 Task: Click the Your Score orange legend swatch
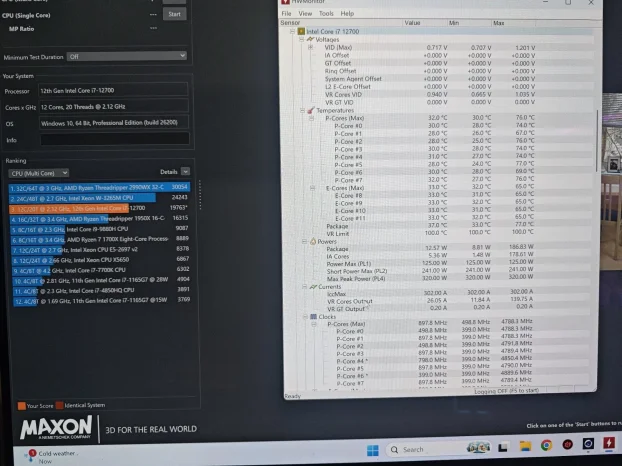pyautogui.click(x=21, y=406)
